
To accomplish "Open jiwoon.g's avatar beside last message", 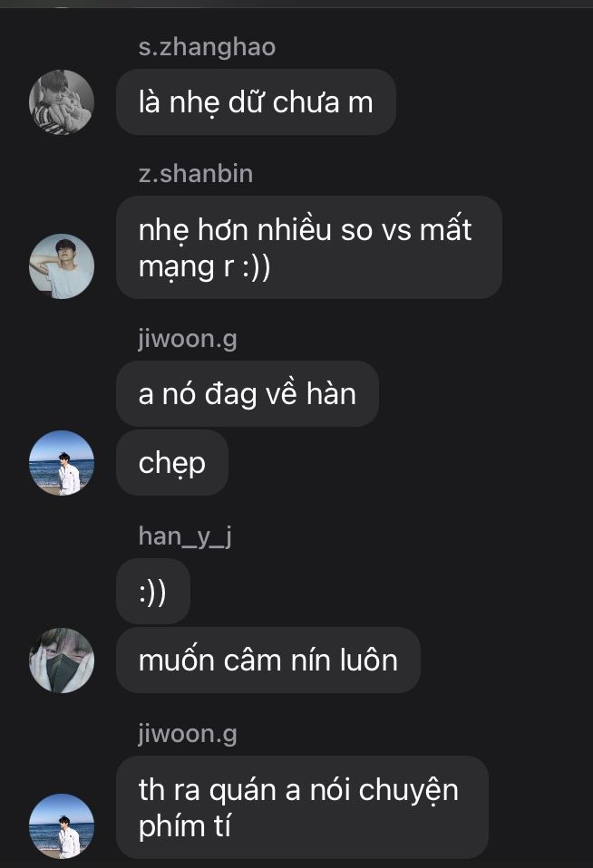I will (62, 826).
